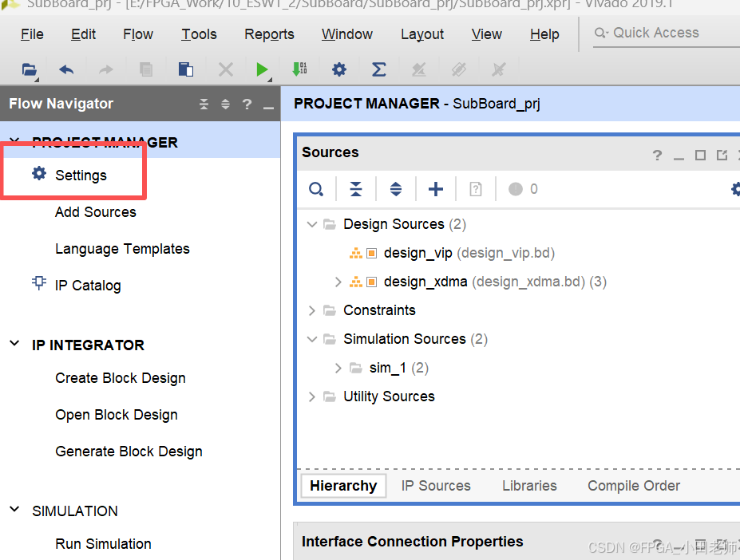This screenshot has width=740, height=560.
Task: Click Create Block Design
Action: [121, 378]
